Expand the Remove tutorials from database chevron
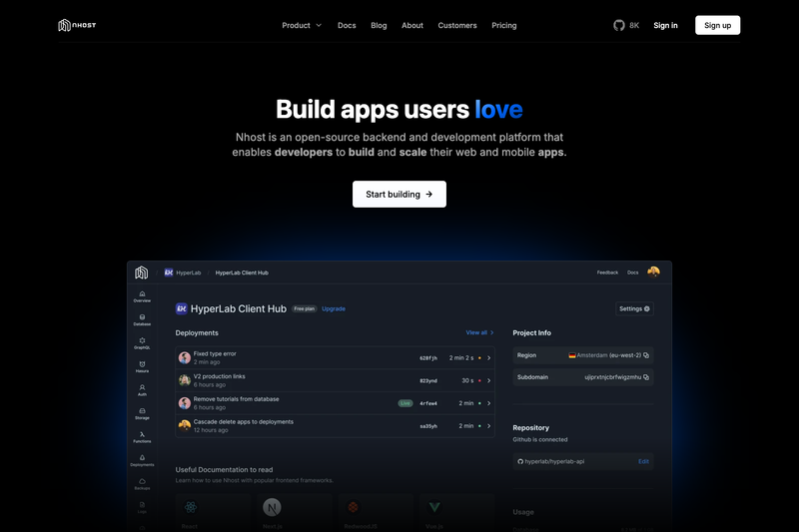This screenshot has width=799, height=532. pos(488,403)
